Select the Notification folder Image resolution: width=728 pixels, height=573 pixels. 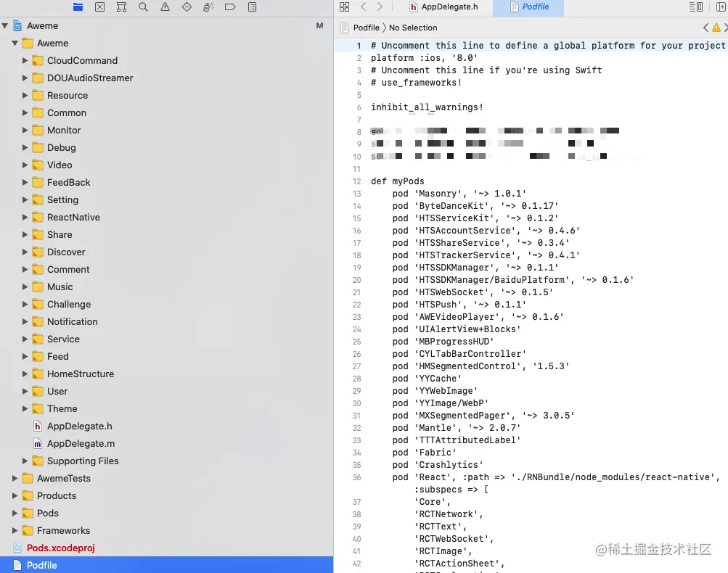(73, 321)
